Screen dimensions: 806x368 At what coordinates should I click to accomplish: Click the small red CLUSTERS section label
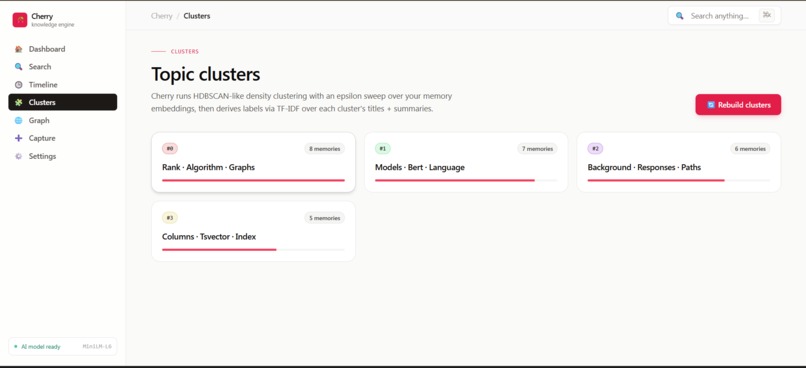(185, 51)
